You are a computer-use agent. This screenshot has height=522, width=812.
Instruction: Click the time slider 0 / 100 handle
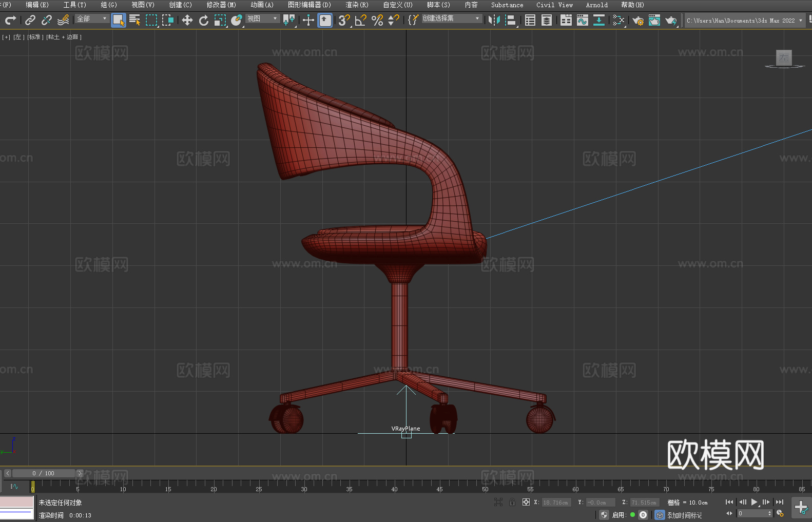(44, 473)
